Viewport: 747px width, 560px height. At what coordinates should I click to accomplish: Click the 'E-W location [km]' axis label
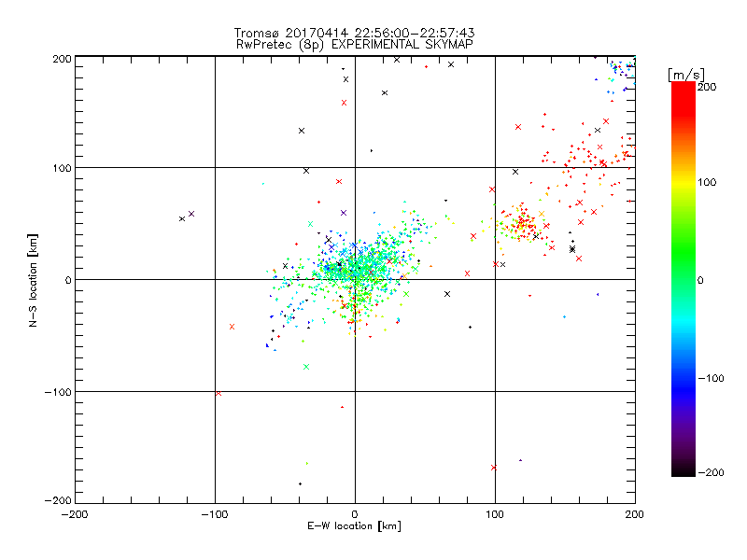click(354, 525)
